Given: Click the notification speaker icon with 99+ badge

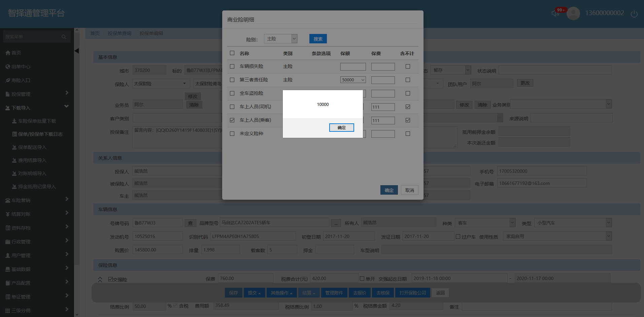Looking at the screenshot, I should point(555,13).
